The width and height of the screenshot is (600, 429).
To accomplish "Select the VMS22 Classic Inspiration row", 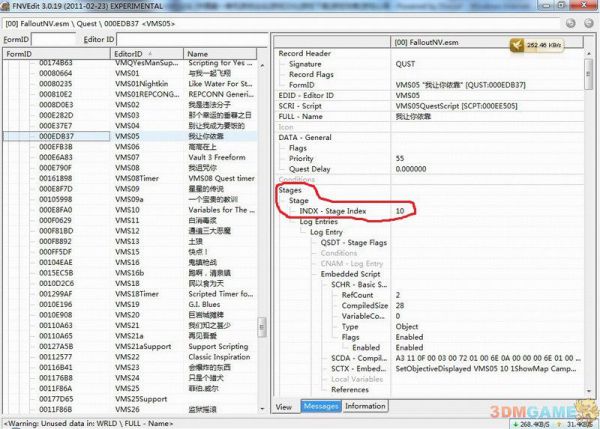I will coord(130,357).
